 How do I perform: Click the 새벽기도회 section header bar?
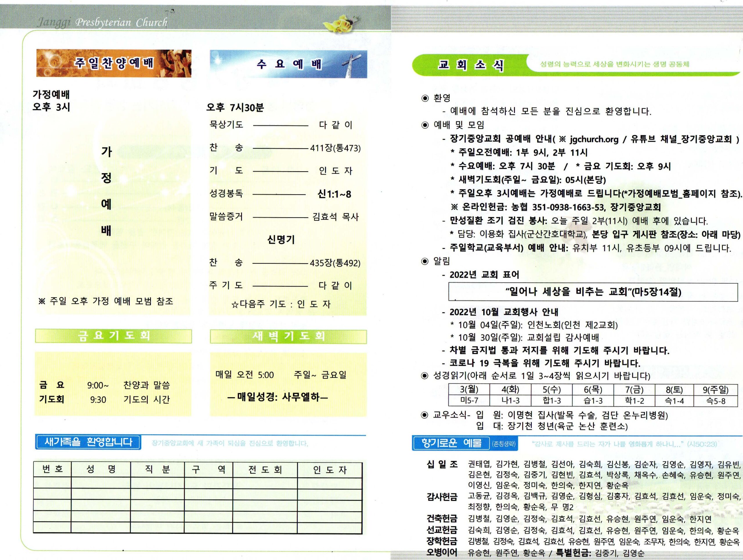pos(288,336)
